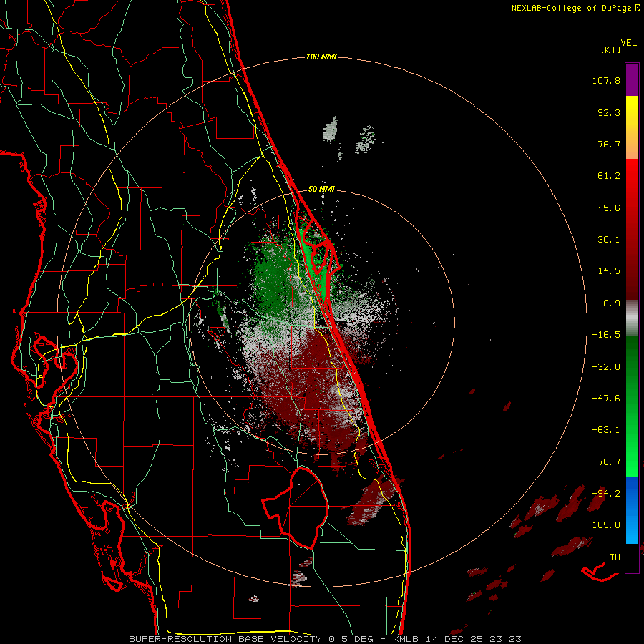Click the Lake Okeechobee outline on the map
The image size is (644, 644).
(x=296, y=507)
